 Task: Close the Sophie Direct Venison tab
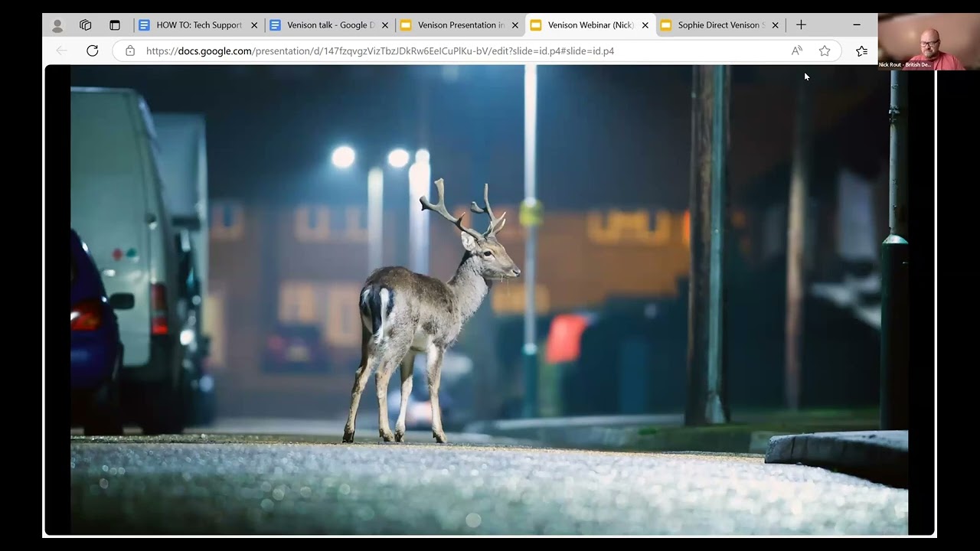point(776,25)
